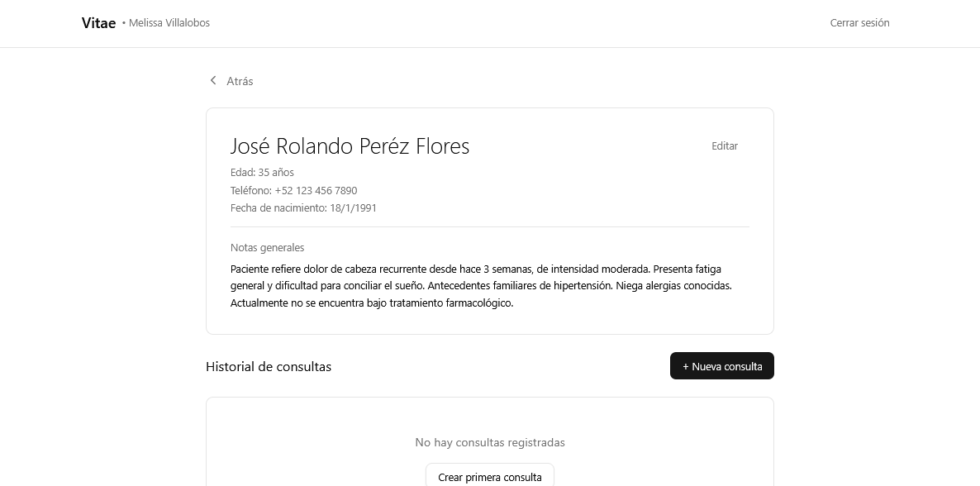Select the Fecha de nacimiento date
This screenshot has width=980, height=486.
coord(303,207)
